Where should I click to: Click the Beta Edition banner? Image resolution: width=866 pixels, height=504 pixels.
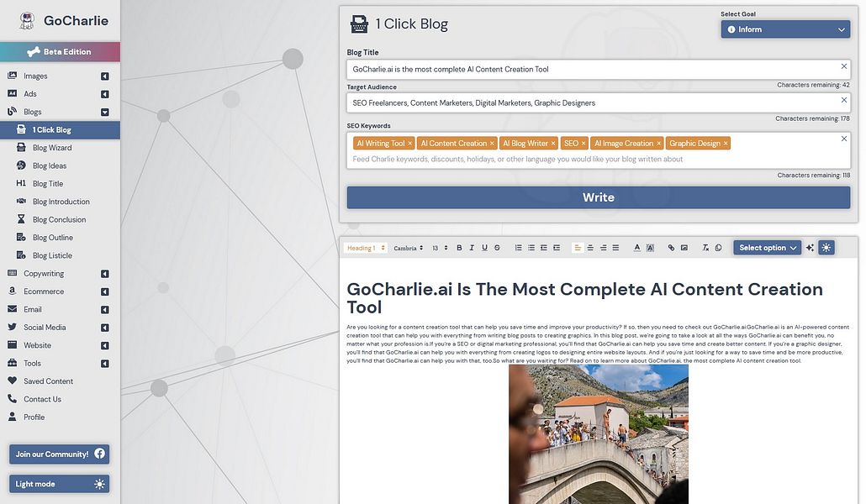pyautogui.click(x=60, y=52)
